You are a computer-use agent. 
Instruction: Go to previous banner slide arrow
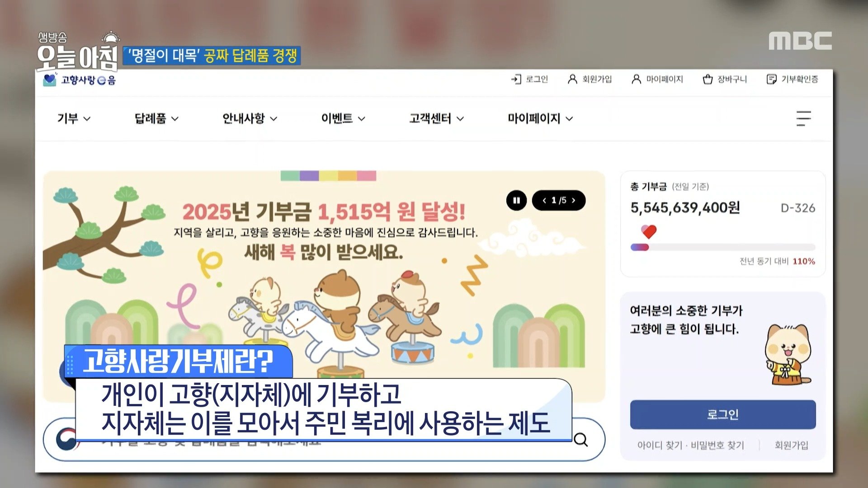[544, 200]
